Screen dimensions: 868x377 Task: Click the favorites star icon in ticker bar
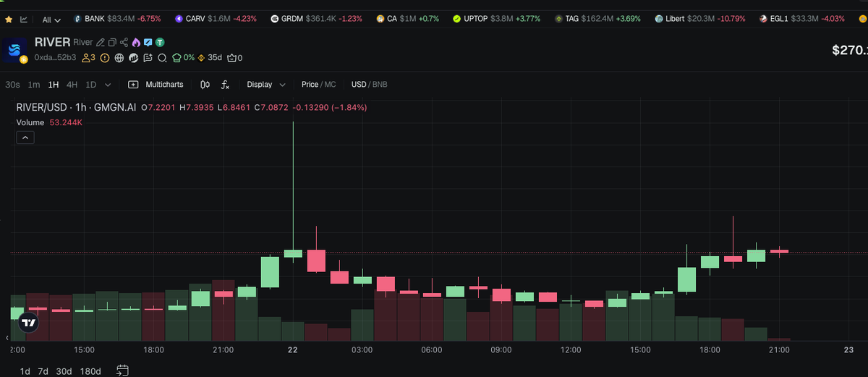click(9, 20)
